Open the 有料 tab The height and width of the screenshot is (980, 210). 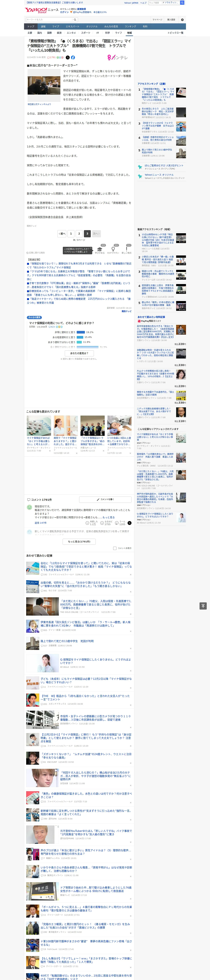pos(145,27)
